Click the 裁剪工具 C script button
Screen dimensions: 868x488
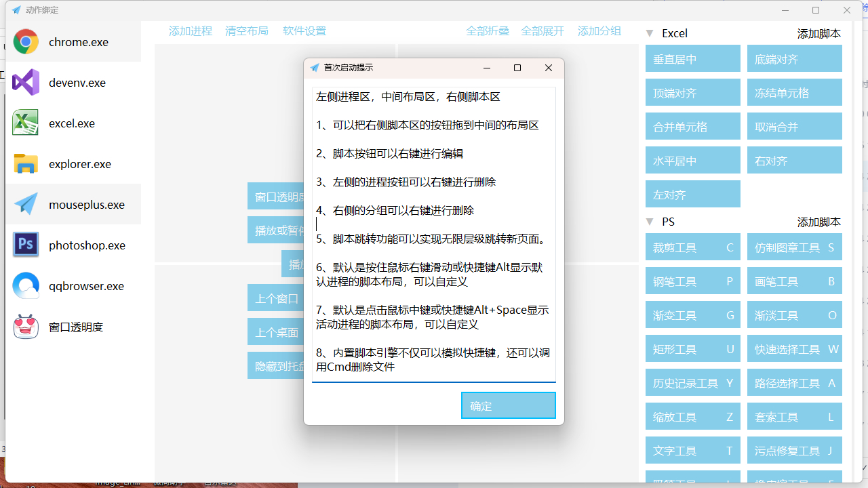(693, 247)
